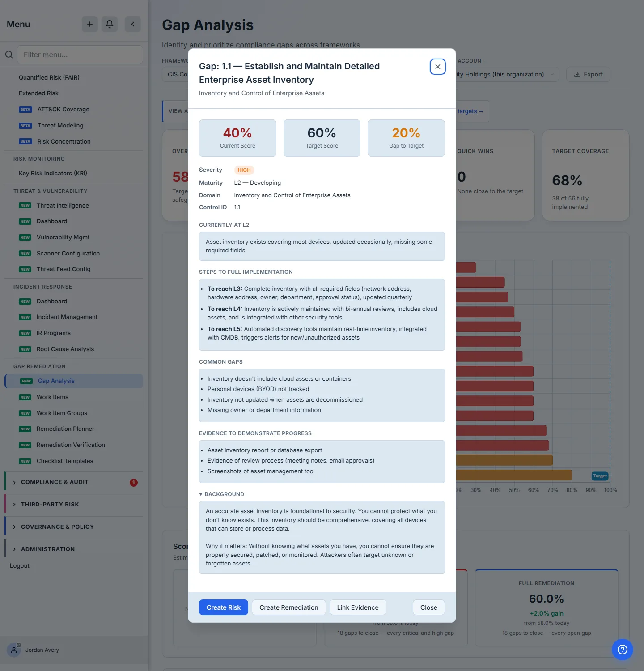This screenshot has height=671, width=644.
Task: Click the Jordan Avery user avatar icon
Action: tap(14, 650)
